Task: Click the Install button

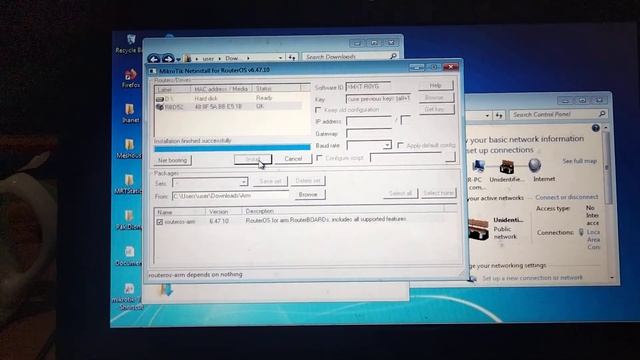Action: [253, 159]
